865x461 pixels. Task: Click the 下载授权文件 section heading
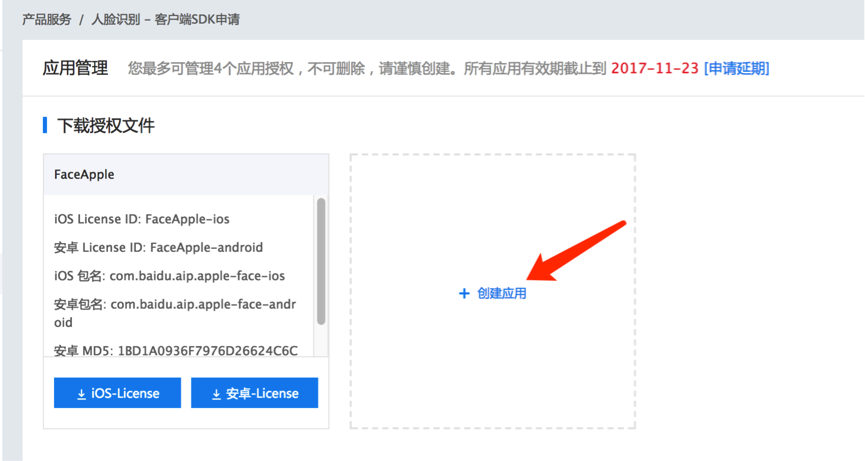106,126
